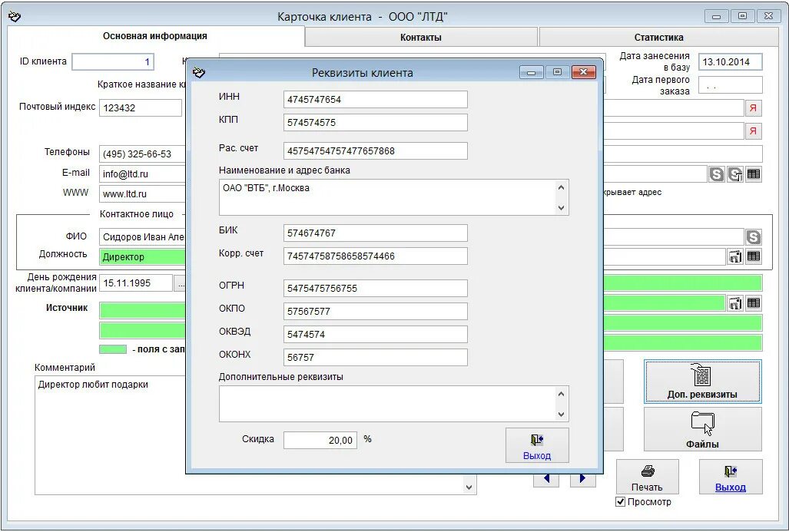Image resolution: width=789 pixels, height=532 pixels.
Task: Click the Дата занесения в базу field
Action: [x=731, y=62]
